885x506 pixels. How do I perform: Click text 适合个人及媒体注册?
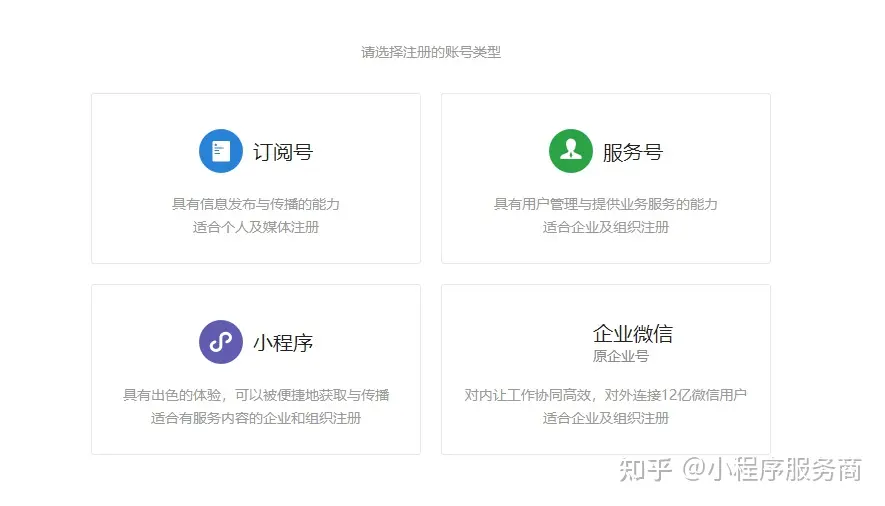(256, 227)
